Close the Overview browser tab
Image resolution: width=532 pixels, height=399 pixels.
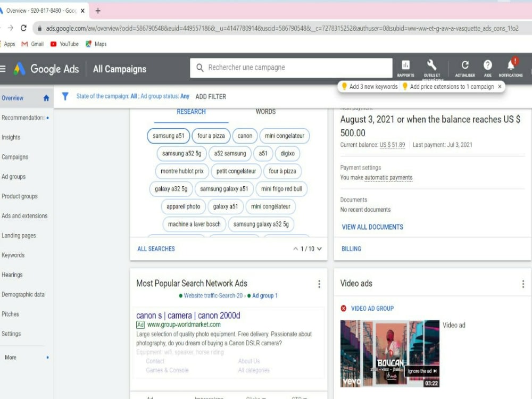click(x=82, y=11)
